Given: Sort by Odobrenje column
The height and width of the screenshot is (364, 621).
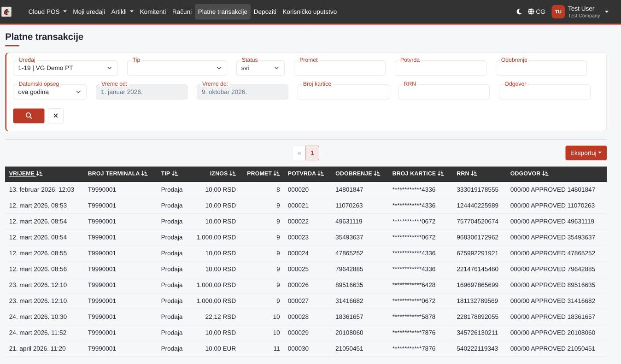Looking at the screenshot, I should [x=358, y=173].
